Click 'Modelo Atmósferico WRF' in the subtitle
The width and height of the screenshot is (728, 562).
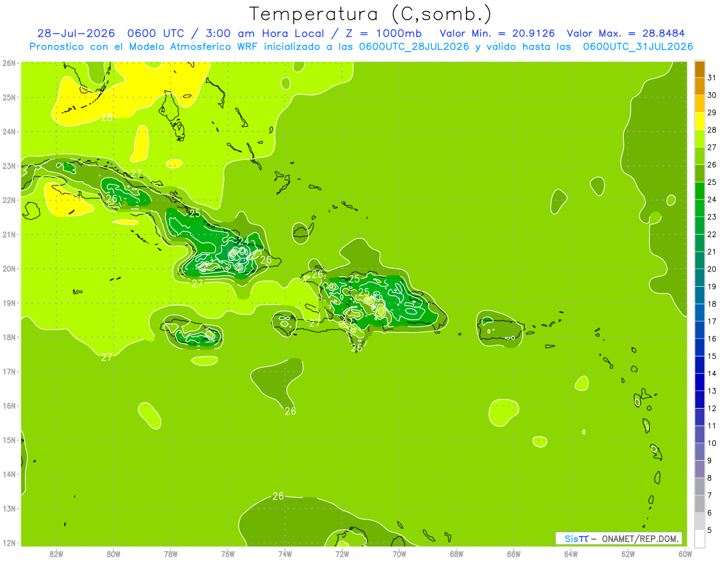194,47
